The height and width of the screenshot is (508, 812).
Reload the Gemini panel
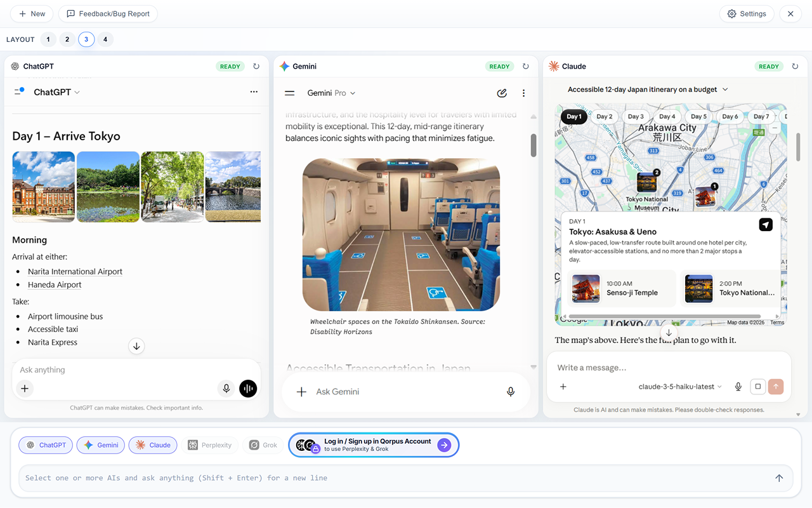coord(525,66)
